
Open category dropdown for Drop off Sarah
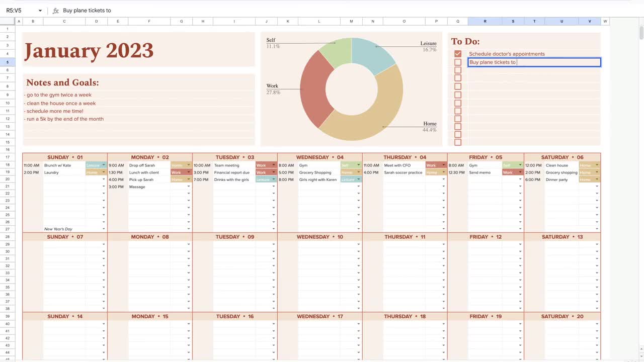(x=189, y=165)
